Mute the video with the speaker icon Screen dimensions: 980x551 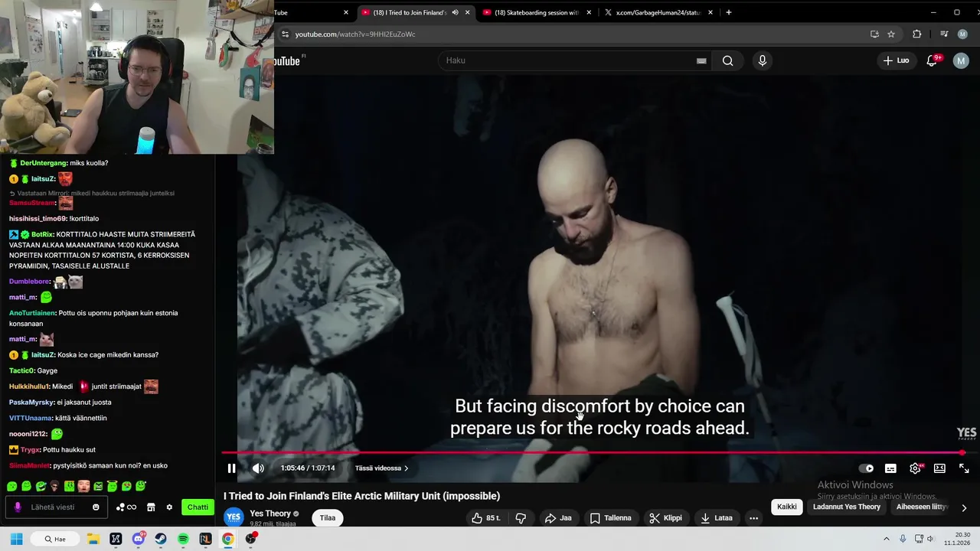[x=258, y=468]
